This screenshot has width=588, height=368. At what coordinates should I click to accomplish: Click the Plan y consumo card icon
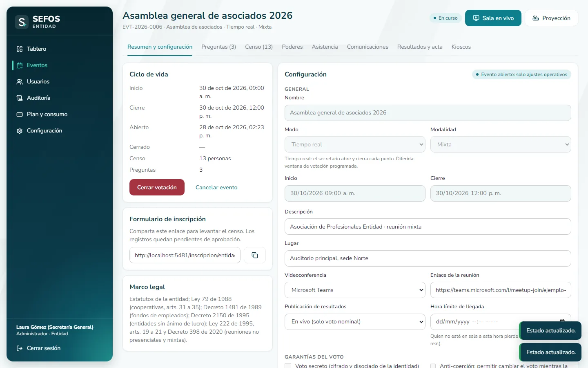pyautogui.click(x=20, y=114)
